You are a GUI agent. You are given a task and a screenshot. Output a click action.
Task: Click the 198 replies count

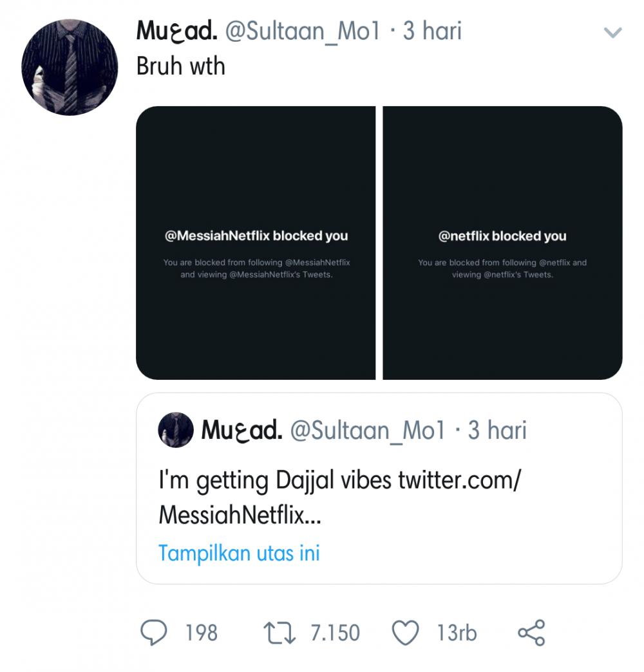point(202,633)
